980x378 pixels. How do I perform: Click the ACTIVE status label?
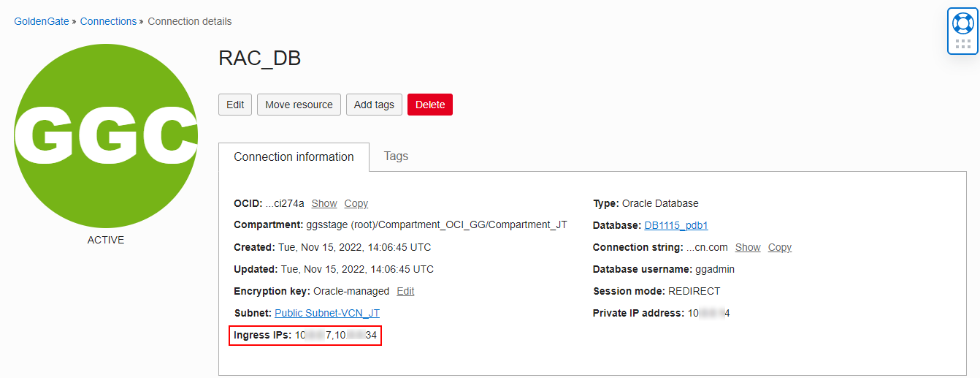click(106, 240)
